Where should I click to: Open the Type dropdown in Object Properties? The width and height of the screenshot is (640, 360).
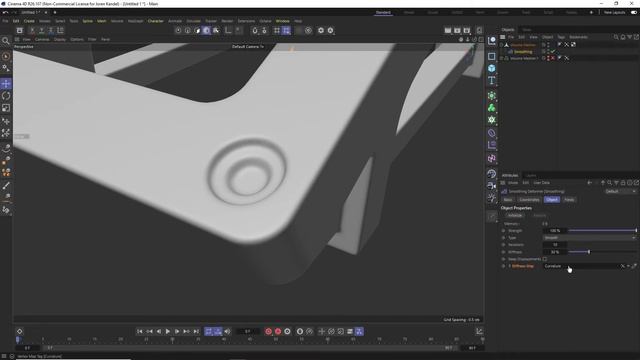point(589,238)
